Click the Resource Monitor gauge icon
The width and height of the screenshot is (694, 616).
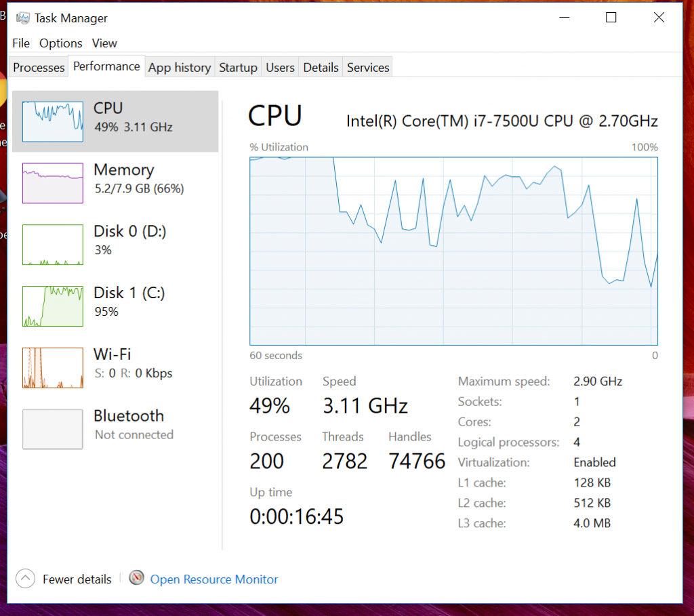[x=137, y=578]
